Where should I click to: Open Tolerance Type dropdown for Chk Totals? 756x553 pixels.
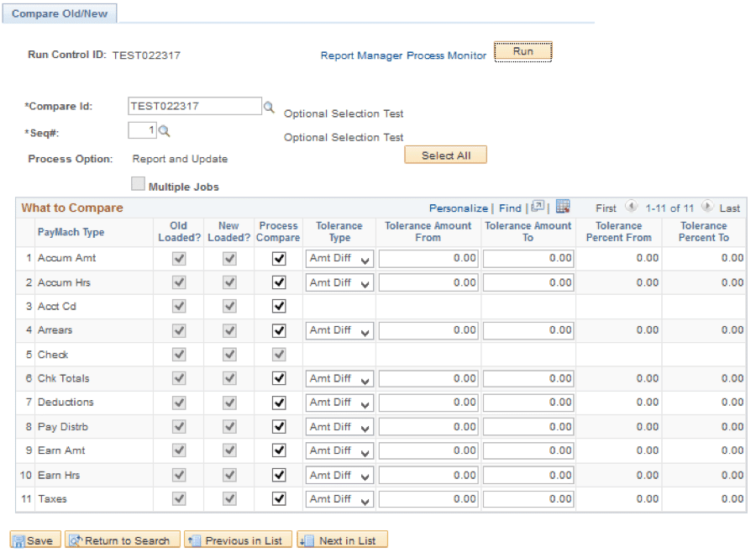tap(339, 379)
